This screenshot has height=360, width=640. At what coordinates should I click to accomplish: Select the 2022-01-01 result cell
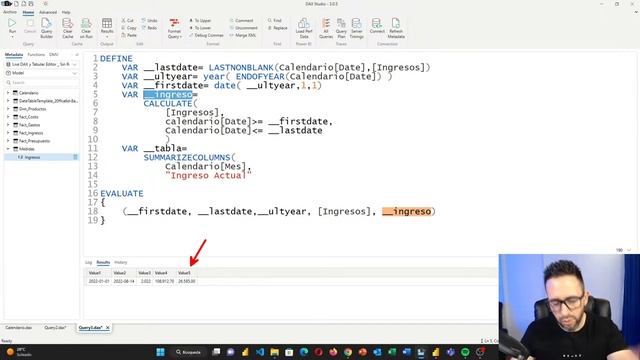point(99,281)
